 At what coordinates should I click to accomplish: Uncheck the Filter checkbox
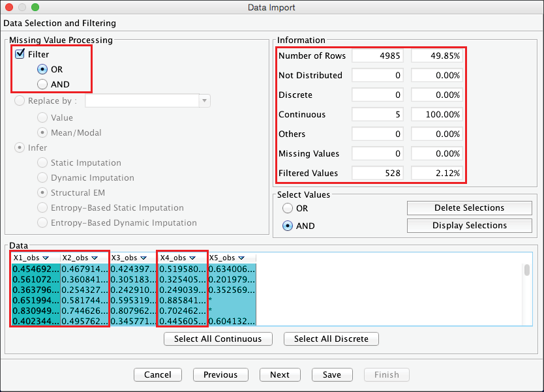point(20,54)
